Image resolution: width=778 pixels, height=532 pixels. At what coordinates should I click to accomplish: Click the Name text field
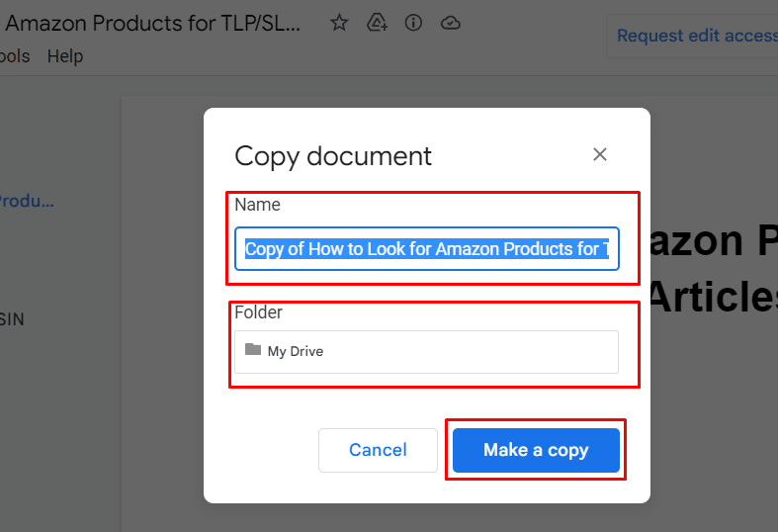[427, 249]
